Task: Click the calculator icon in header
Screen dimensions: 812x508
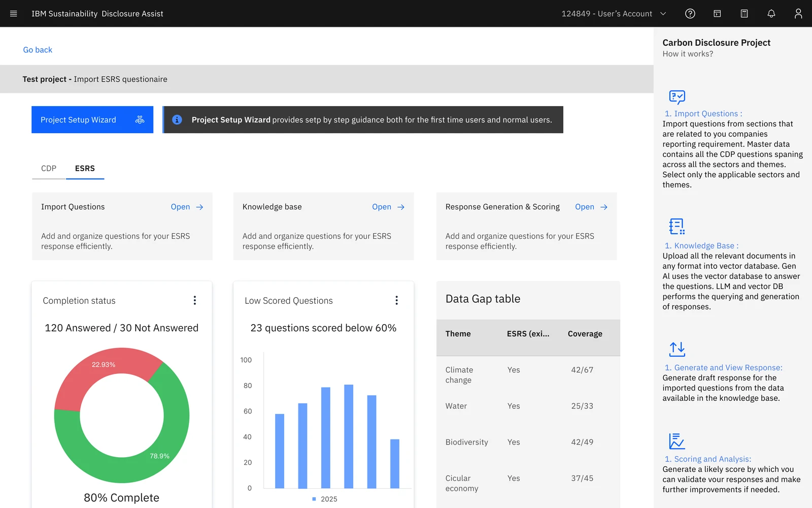Action: (x=744, y=14)
